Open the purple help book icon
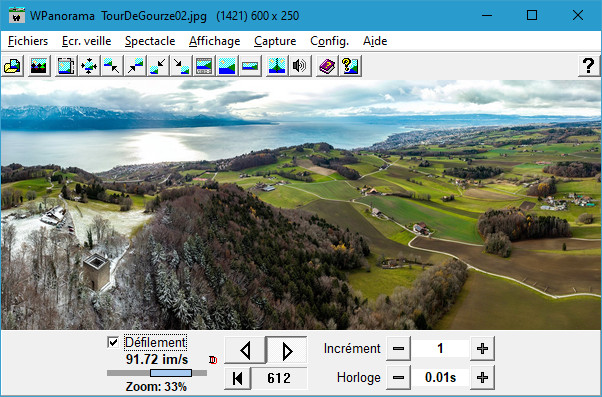This screenshot has width=602, height=397. coord(327,66)
